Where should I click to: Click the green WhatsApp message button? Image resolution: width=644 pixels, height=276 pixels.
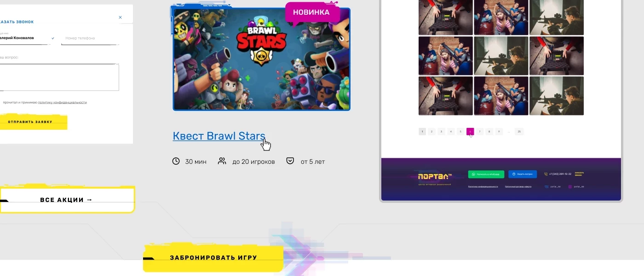[x=486, y=174]
